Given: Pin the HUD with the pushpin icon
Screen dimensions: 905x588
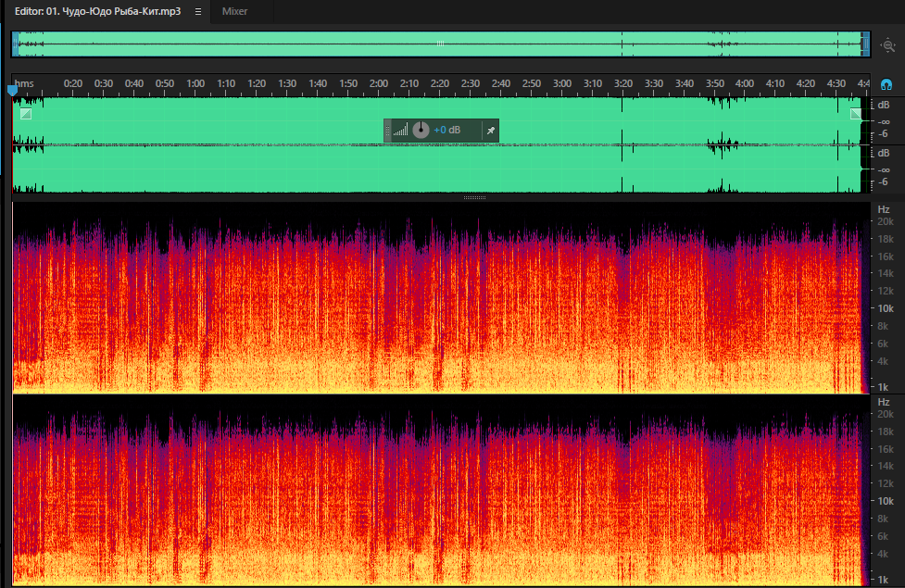Looking at the screenshot, I should point(491,131).
